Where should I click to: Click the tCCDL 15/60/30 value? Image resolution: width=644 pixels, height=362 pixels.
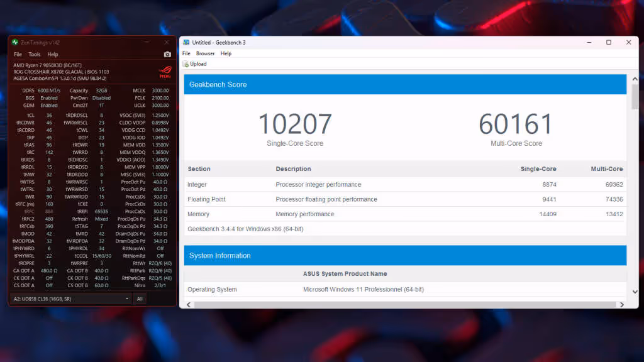(x=101, y=256)
